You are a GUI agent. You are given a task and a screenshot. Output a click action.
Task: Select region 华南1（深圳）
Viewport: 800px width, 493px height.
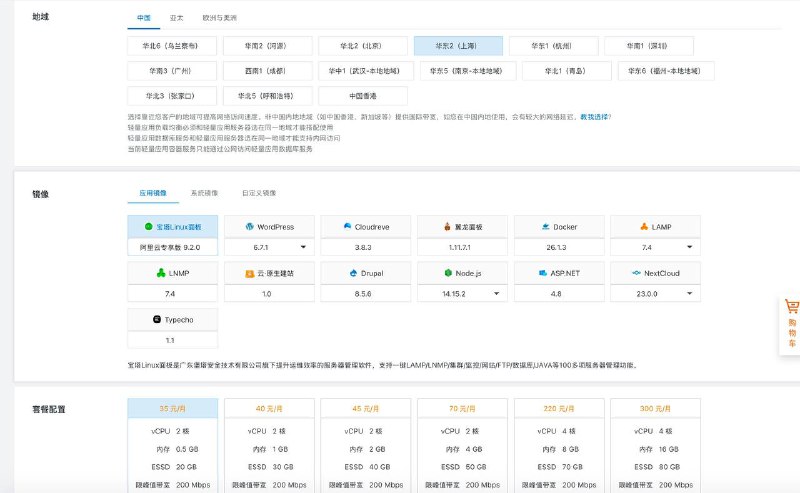click(x=649, y=46)
